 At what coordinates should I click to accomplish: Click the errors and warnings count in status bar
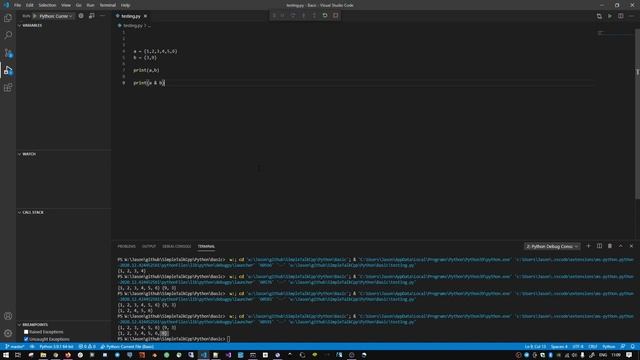click(87, 347)
